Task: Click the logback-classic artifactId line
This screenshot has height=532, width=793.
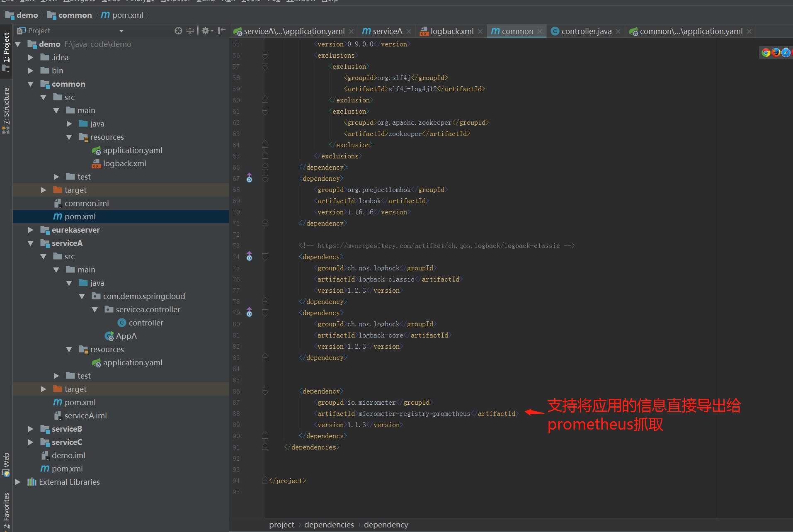Action: coord(388,279)
